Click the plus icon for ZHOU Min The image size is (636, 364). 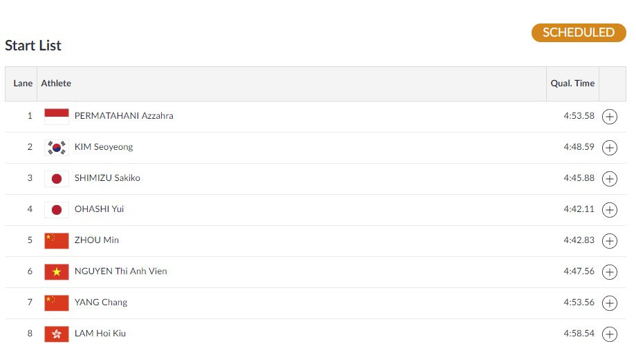coord(609,241)
